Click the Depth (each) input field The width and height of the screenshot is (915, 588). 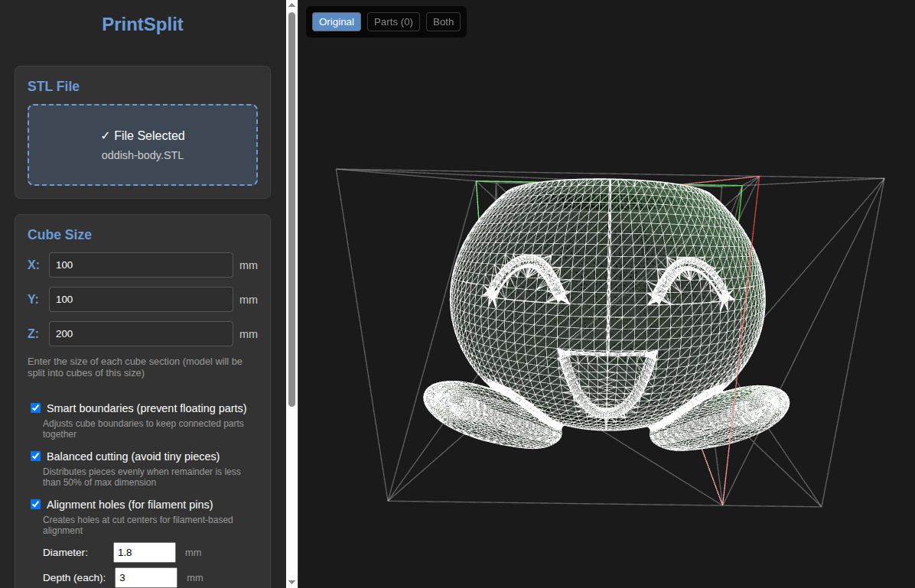(146, 577)
